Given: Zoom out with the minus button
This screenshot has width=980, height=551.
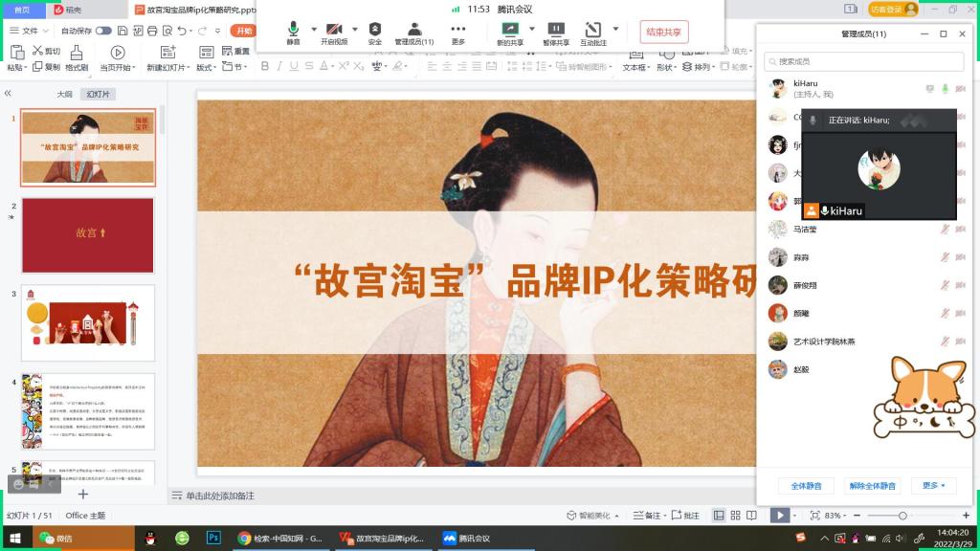Looking at the screenshot, I should [857, 516].
